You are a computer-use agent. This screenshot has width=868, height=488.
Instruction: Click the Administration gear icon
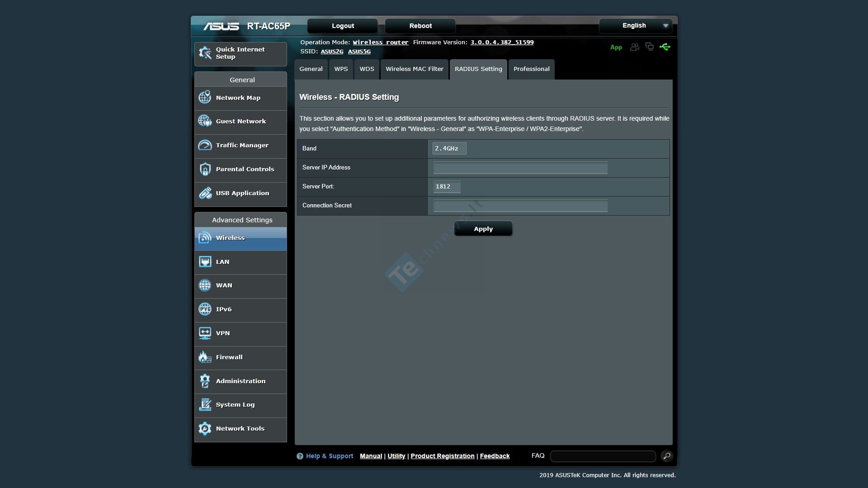coord(205,381)
